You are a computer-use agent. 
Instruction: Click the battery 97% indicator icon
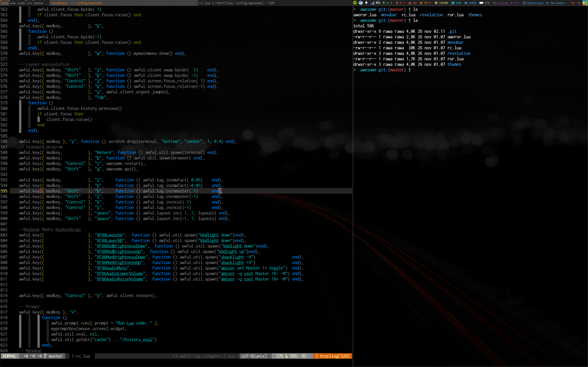tap(481, 3)
